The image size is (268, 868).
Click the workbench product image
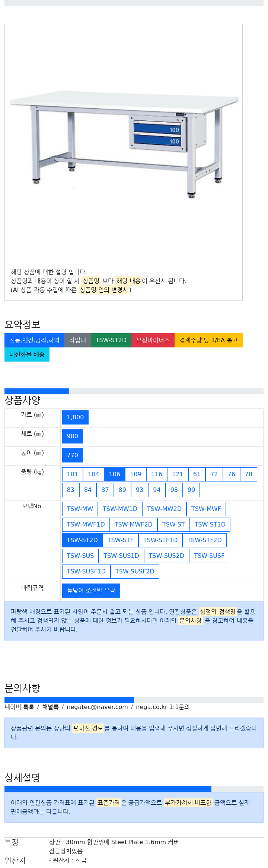pos(124,144)
